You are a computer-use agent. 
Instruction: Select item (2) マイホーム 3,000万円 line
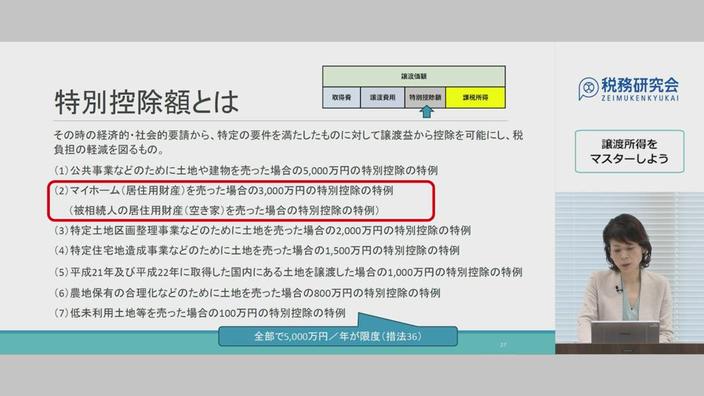pyautogui.click(x=224, y=190)
